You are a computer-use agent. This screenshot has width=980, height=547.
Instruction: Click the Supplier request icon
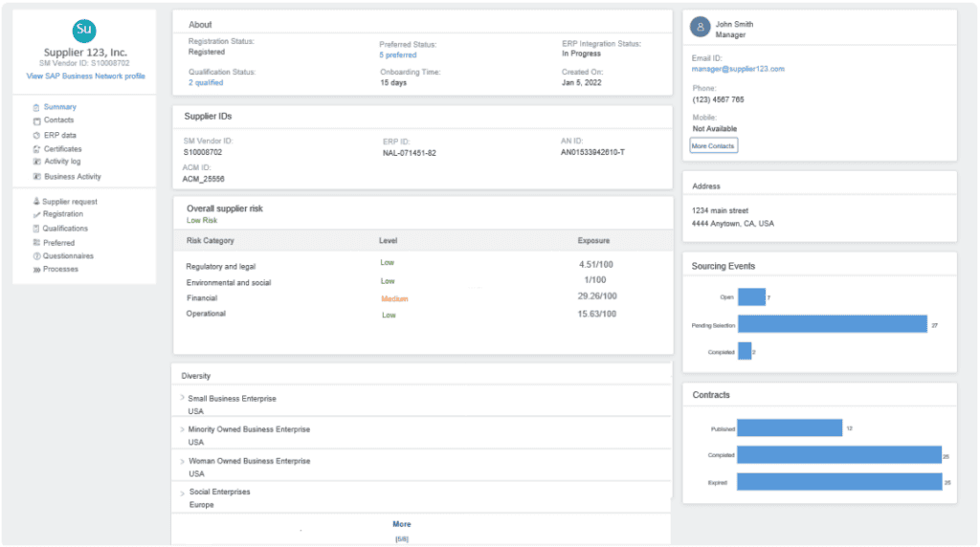(x=36, y=202)
